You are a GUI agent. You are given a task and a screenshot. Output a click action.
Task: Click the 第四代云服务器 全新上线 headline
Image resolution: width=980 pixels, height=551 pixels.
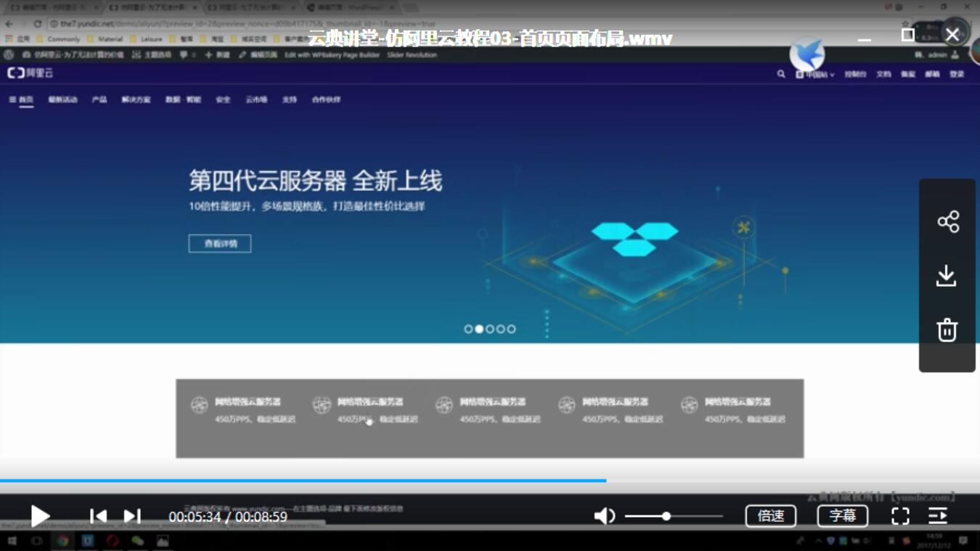pyautogui.click(x=315, y=181)
